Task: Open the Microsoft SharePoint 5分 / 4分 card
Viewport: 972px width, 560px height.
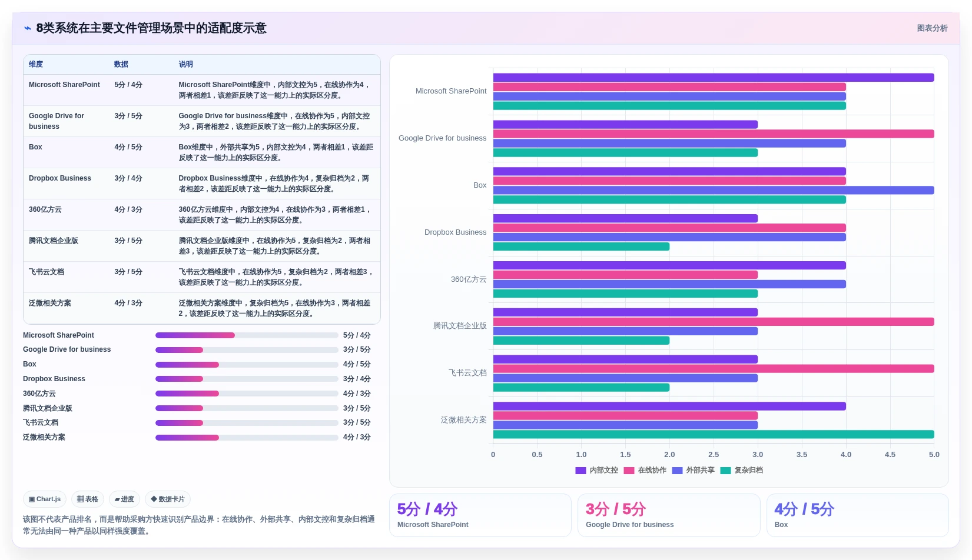Action: [x=480, y=515]
